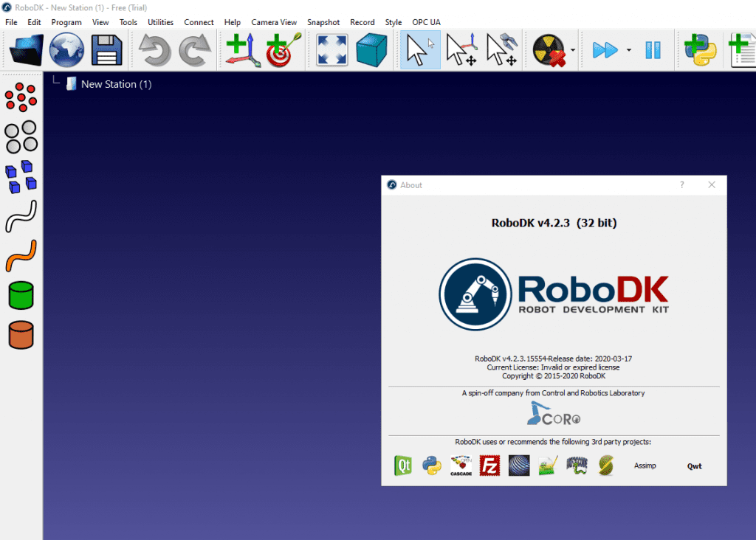Expand the collision check dropdown arrow
The image size is (756, 540).
pyautogui.click(x=574, y=50)
